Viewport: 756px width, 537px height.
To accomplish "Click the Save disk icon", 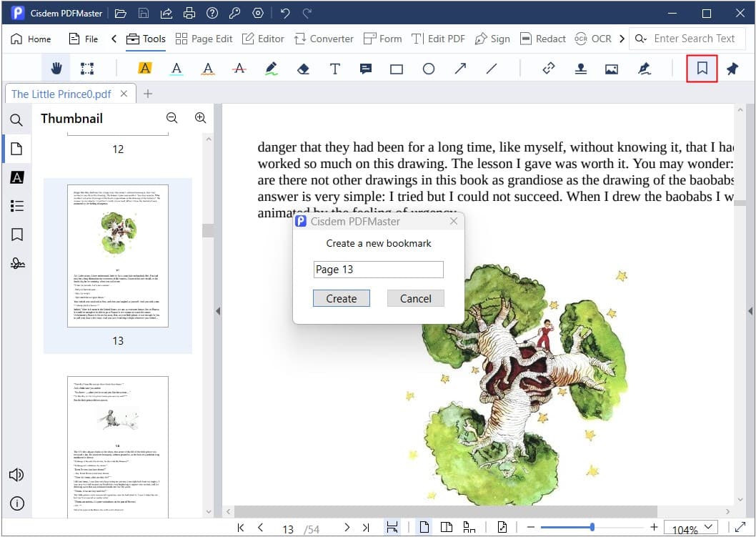I will click(x=143, y=13).
